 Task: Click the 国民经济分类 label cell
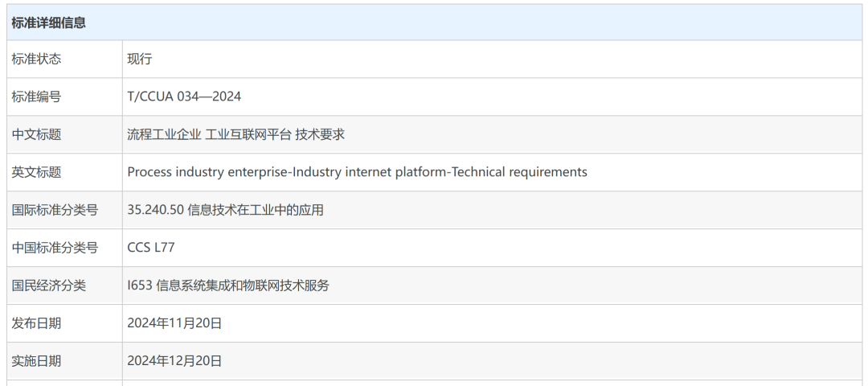point(48,285)
